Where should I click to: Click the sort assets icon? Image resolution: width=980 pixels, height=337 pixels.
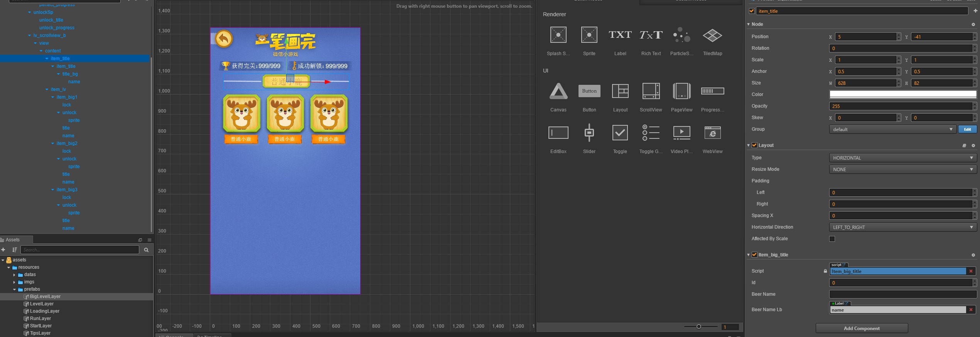click(x=15, y=250)
